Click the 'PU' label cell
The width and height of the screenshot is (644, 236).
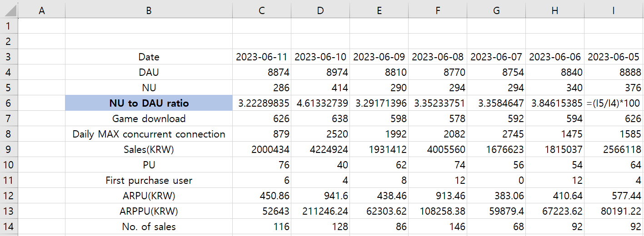pyautogui.click(x=149, y=165)
